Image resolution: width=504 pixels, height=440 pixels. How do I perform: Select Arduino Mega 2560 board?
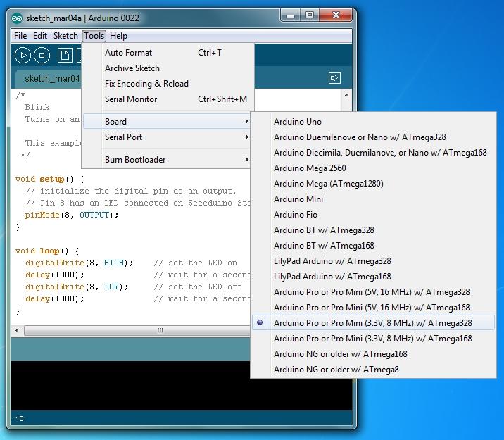point(373,168)
